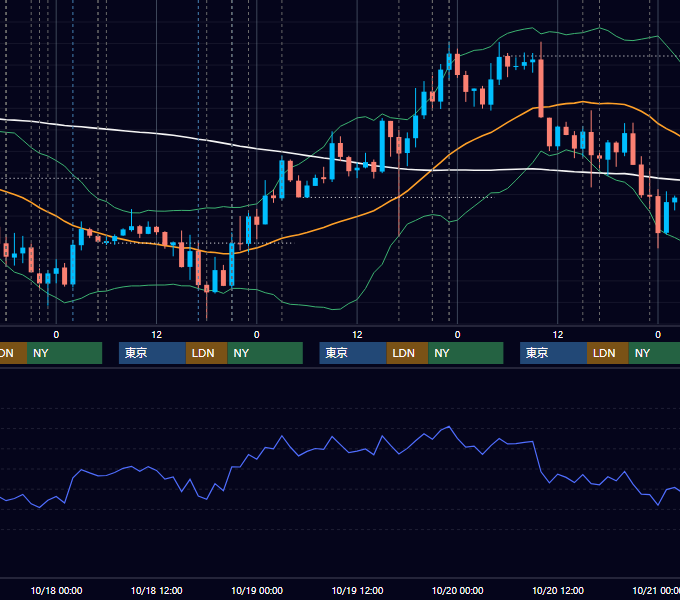Image resolution: width=680 pixels, height=600 pixels.
Task: Click the 10/19 00:00 date label
Action: click(x=257, y=590)
